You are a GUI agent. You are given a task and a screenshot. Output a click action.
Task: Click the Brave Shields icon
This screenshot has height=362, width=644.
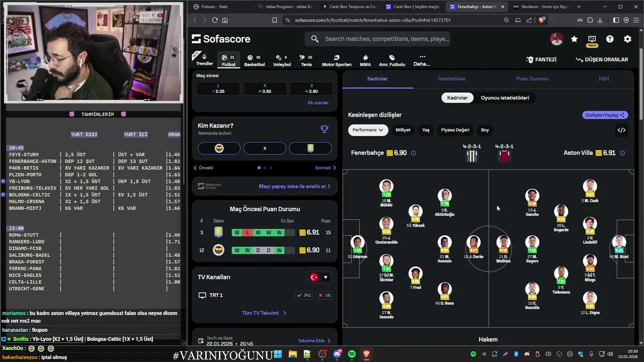(x=541, y=20)
